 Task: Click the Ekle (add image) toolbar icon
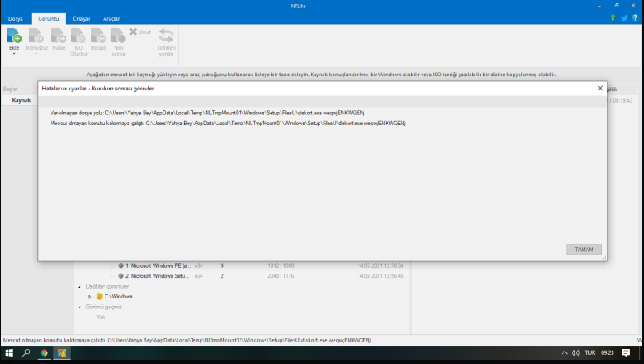[14, 36]
